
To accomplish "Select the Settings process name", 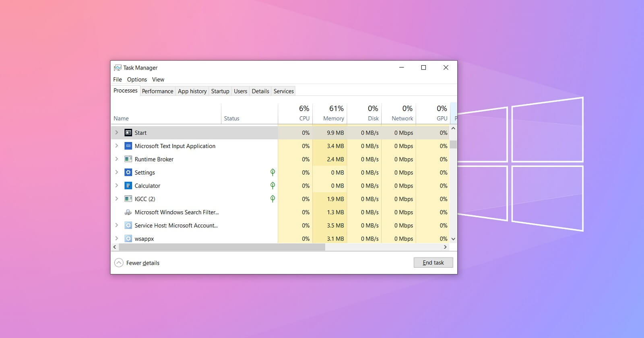I will click(x=144, y=172).
